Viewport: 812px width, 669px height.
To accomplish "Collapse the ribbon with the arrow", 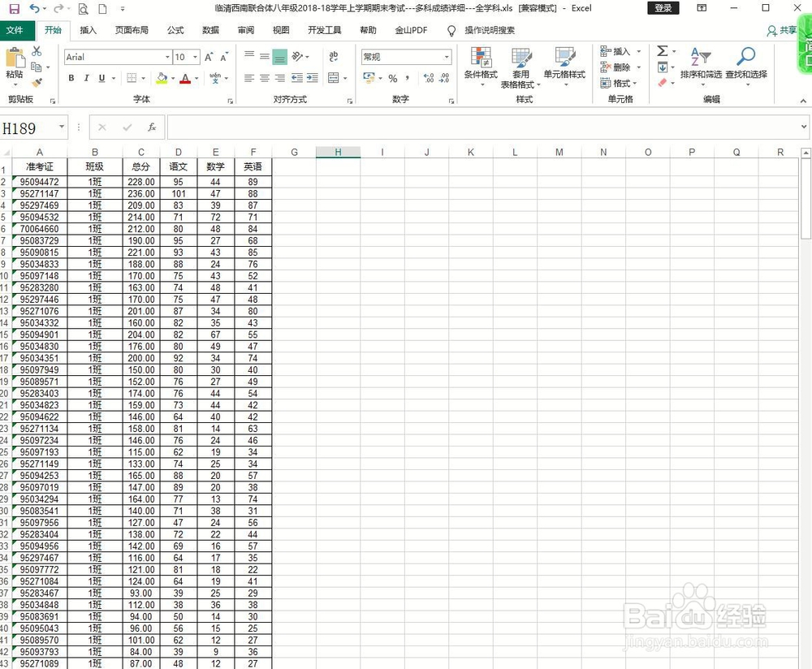I will tap(803, 101).
